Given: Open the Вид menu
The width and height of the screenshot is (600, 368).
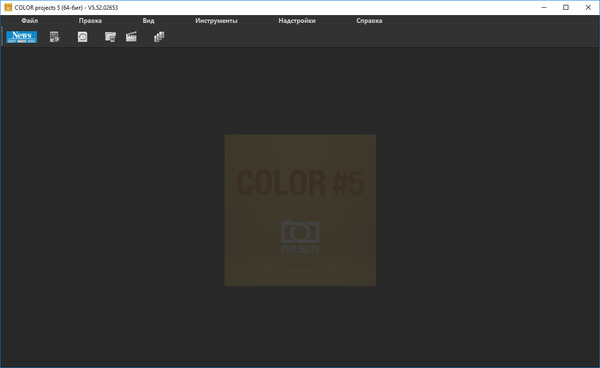Looking at the screenshot, I should [148, 21].
